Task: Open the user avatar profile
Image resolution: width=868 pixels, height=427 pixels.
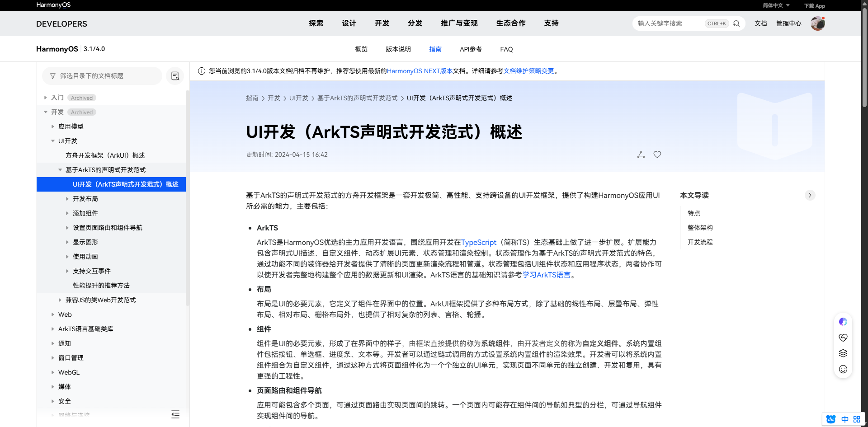Action: (817, 23)
